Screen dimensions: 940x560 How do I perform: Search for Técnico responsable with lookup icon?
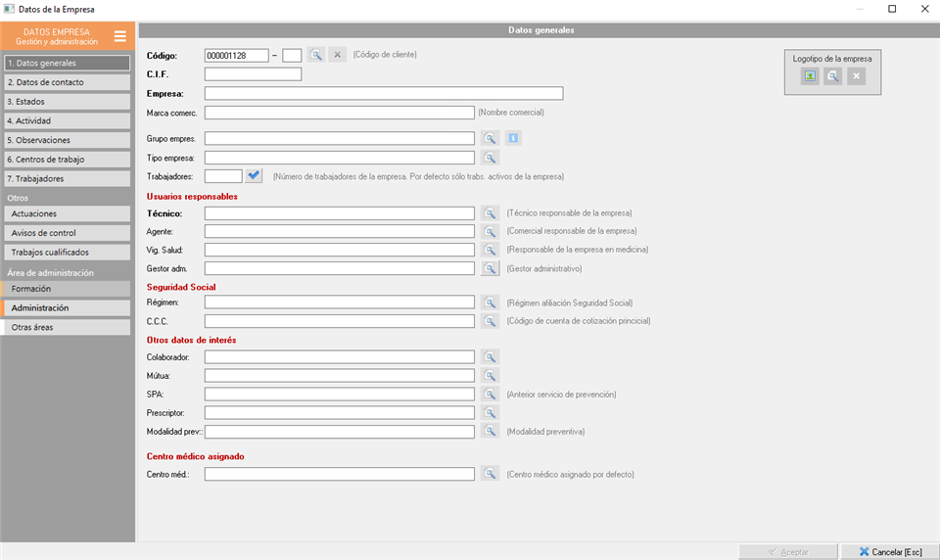tap(490, 212)
